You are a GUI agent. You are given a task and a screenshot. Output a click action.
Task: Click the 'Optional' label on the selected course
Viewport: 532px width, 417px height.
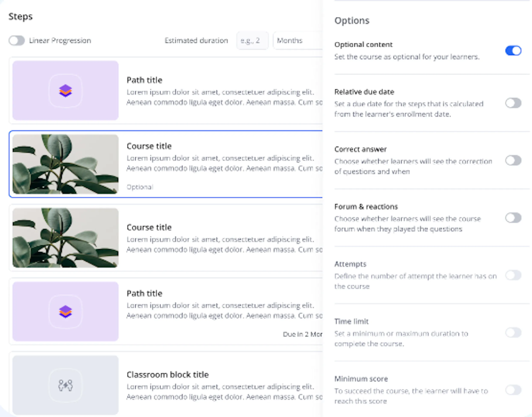pyautogui.click(x=140, y=187)
